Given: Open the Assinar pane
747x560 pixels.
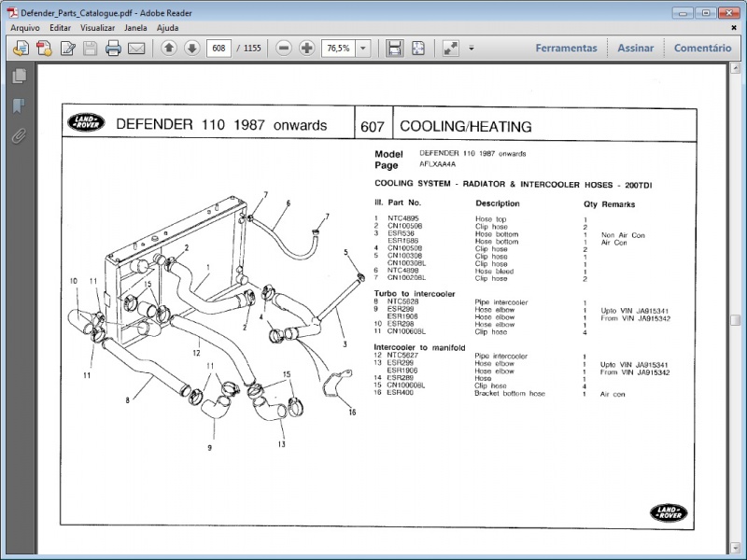Looking at the screenshot, I should 636,49.
